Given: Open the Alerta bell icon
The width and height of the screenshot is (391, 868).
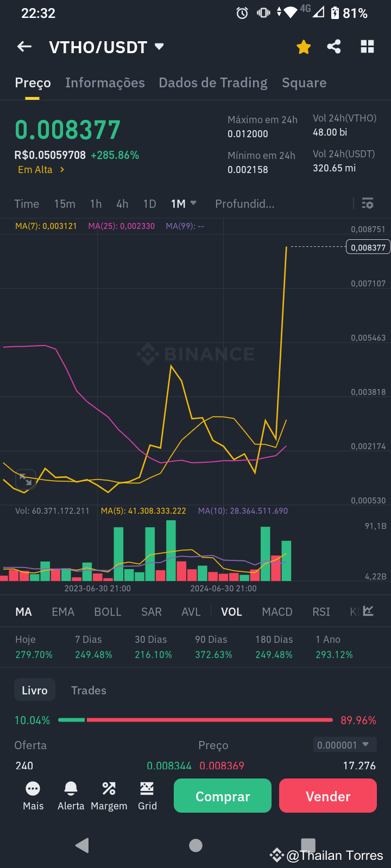Looking at the screenshot, I should [x=71, y=796].
